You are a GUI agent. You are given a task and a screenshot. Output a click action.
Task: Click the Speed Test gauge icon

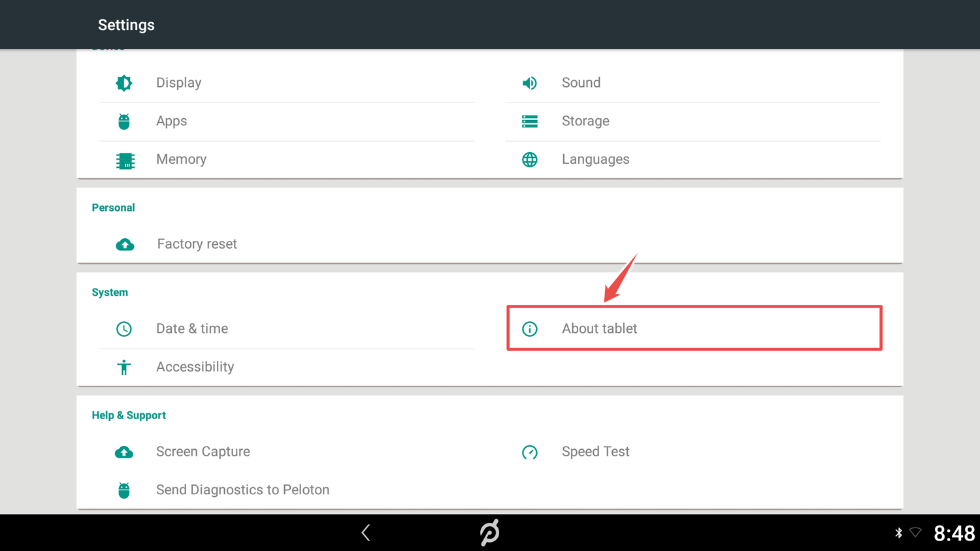point(529,452)
